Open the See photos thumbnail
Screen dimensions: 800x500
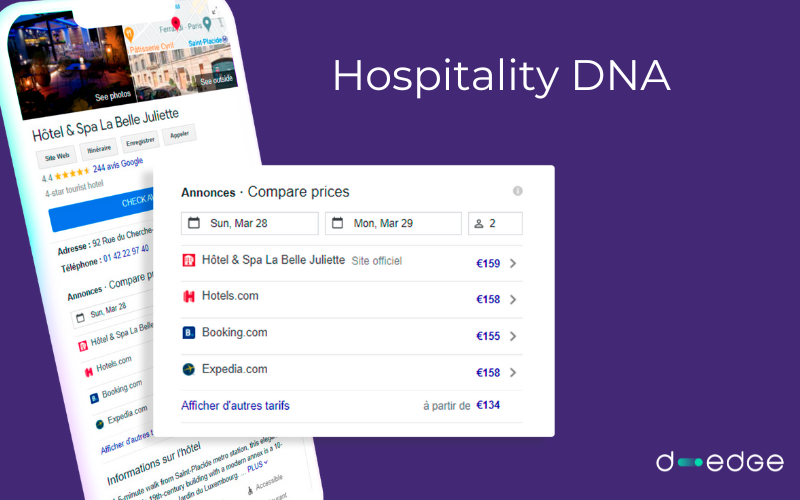(113, 97)
